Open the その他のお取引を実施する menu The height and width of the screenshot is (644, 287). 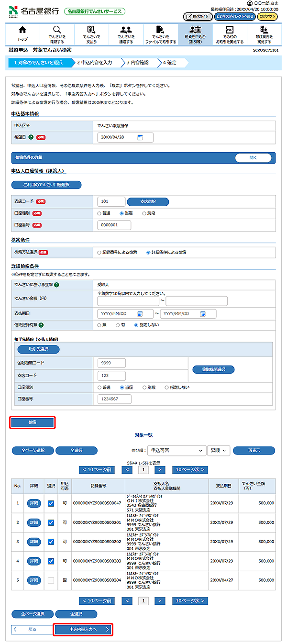(x=229, y=33)
